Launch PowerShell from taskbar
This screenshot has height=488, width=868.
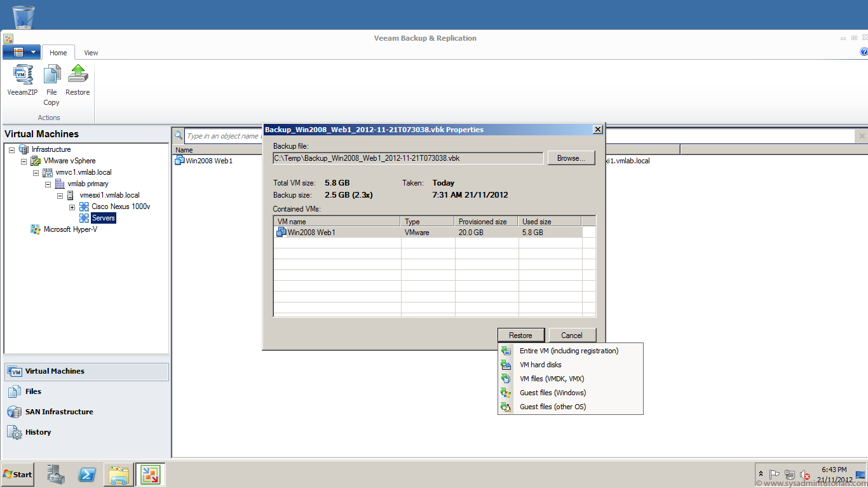point(87,475)
